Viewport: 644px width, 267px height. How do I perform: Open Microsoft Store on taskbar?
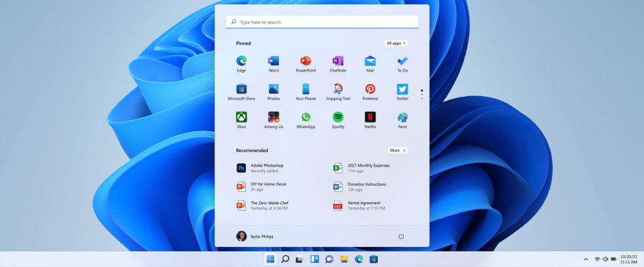coord(374,259)
